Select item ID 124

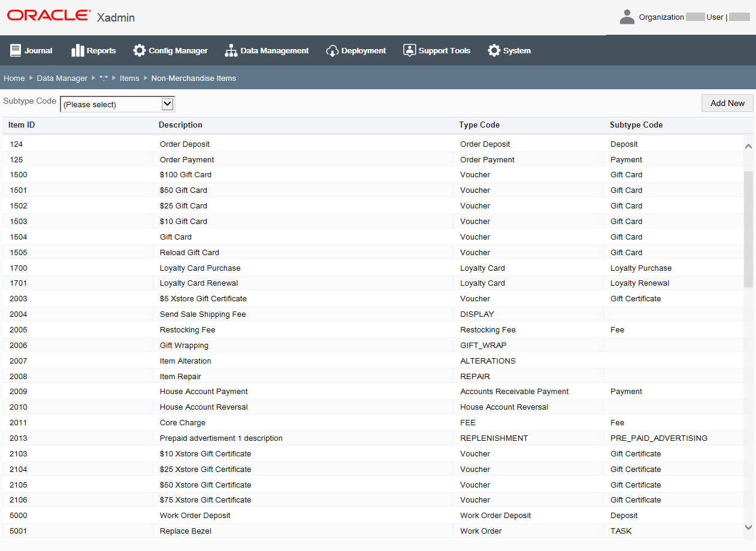(16, 144)
